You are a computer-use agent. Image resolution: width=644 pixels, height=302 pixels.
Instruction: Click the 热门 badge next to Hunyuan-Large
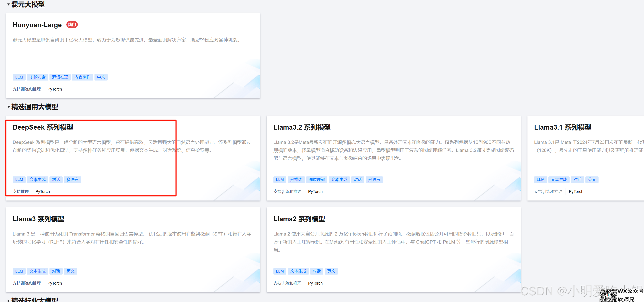[72, 25]
